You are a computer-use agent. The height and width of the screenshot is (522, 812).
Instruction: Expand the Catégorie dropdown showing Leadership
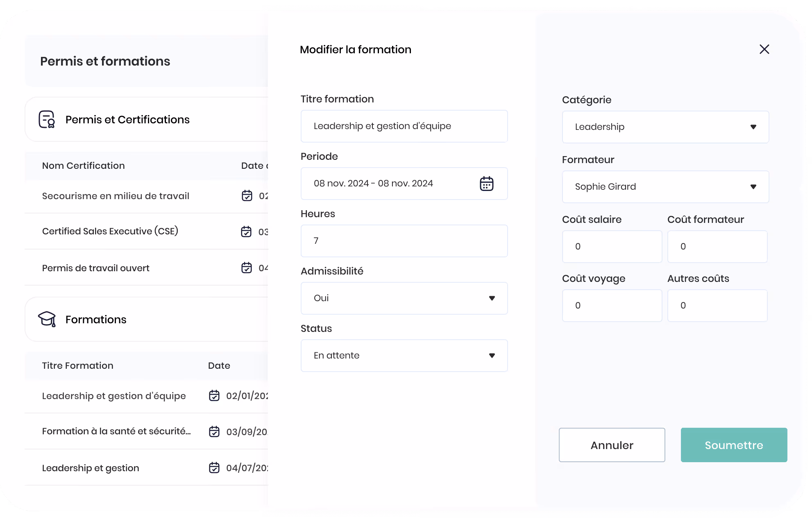click(665, 127)
